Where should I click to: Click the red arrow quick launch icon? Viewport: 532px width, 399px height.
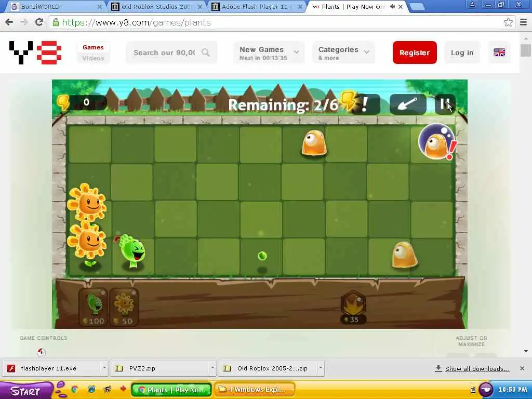pyautogui.click(x=123, y=389)
